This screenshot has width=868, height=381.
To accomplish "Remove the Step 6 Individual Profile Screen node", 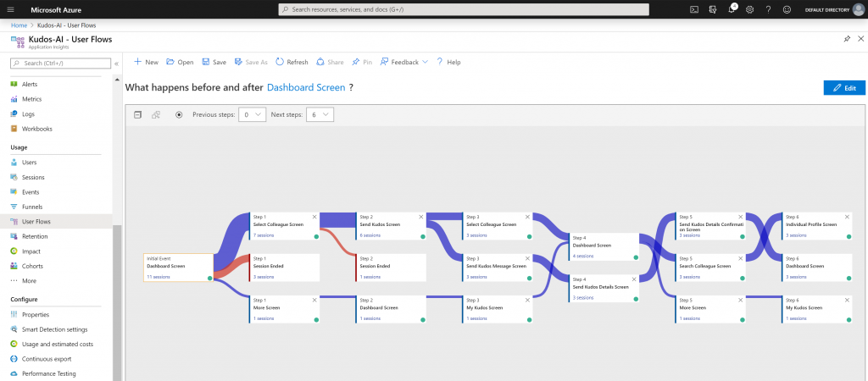I will (847, 217).
